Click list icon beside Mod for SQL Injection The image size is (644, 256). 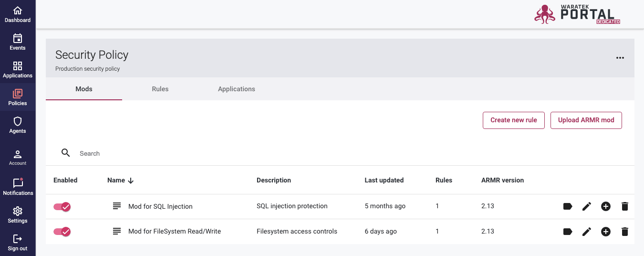[117, 206]
